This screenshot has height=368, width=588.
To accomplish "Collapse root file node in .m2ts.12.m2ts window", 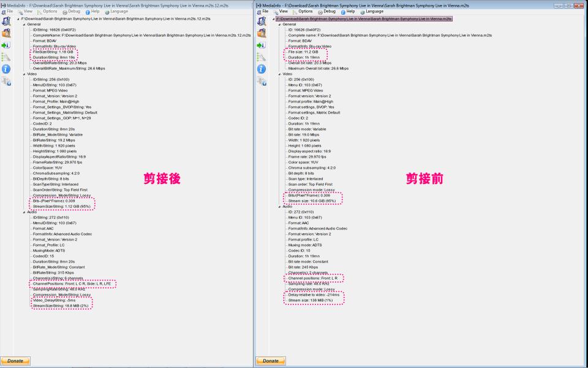I will click(18, 19).
